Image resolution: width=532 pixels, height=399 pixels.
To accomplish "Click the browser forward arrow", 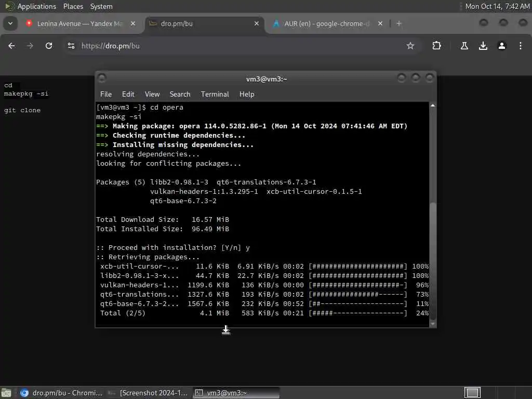I will (30, 46).
